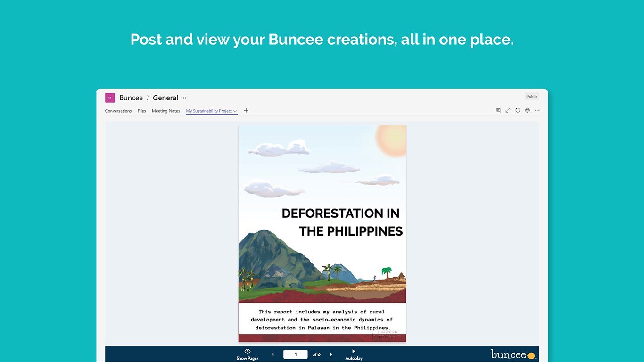This screenshot has width=644, height=362.
Task: Click the Deforestation in the Philippines slide
Action: tap(322, 234)
